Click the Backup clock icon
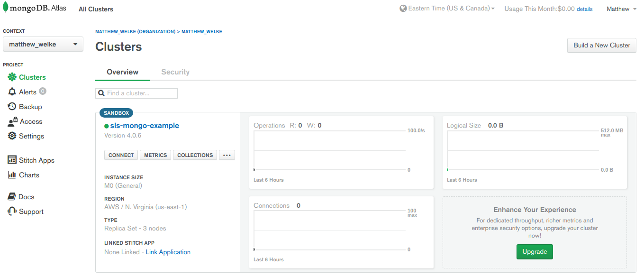Screen dimensions: 644x276 click(12, 106)
